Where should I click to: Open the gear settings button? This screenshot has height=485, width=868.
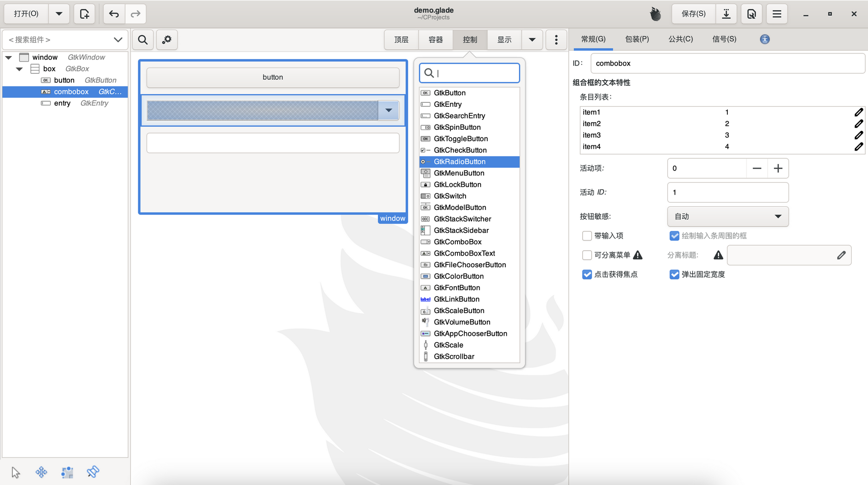click(x=167, y=40)
